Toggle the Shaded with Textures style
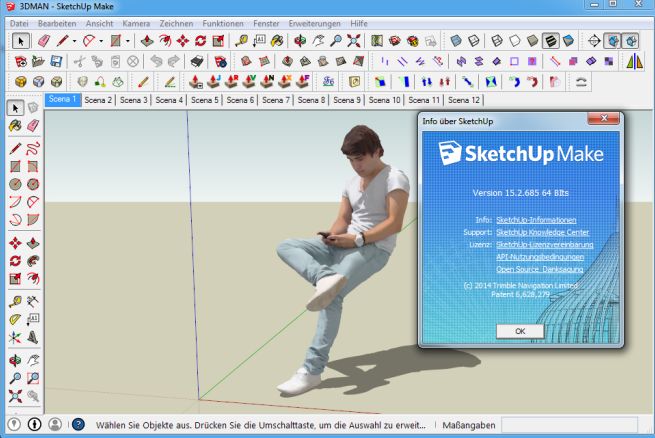This screenshot has height=438, width=655. point(550,41)
